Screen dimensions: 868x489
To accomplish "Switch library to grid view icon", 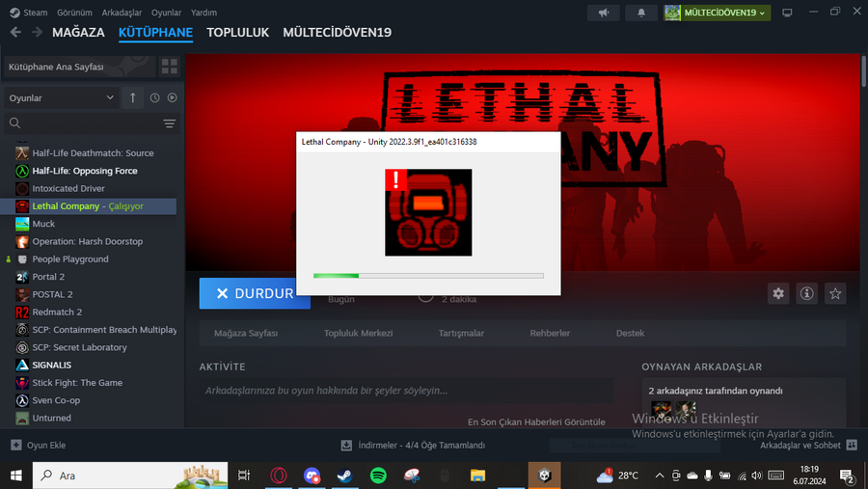I will pyautogui.click(x=170, y=67).
